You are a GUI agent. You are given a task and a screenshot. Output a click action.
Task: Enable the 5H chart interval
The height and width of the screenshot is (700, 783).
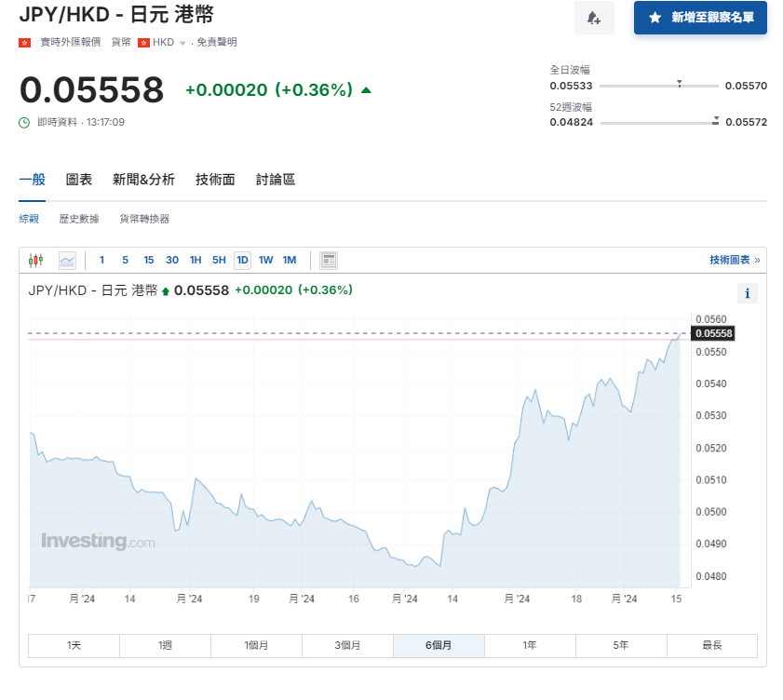click(218, 260)
